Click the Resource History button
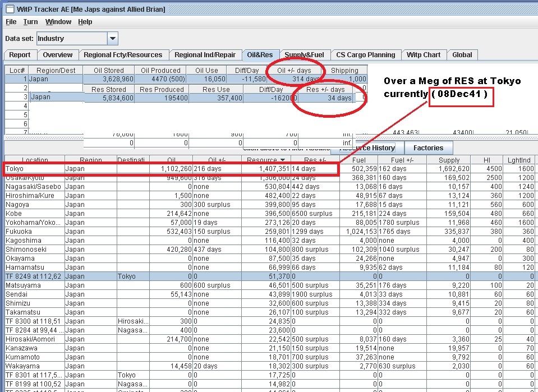Image resolution: width=538 pixels, height=392 pixels. pos(367,148)
